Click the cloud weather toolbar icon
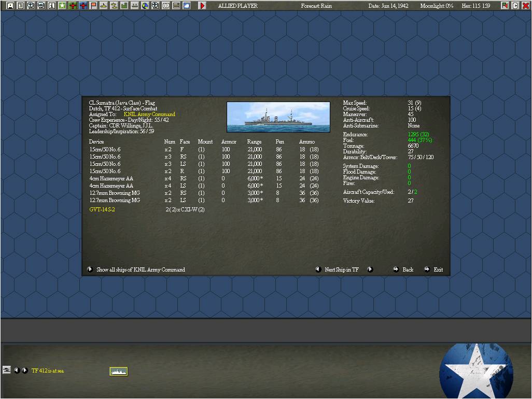This screenshot has height=399, width=532. tap(187, 5)
